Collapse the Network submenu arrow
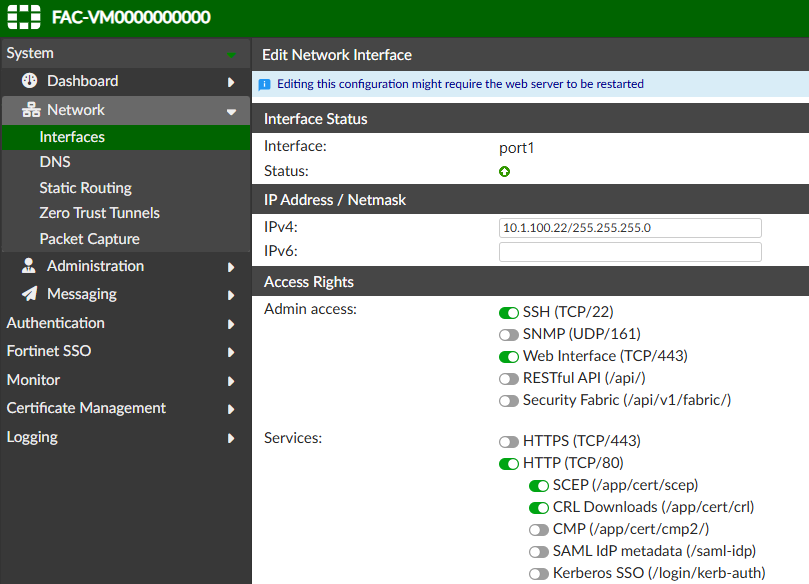The width and height of the screenshot is (809, 584). 231,111
